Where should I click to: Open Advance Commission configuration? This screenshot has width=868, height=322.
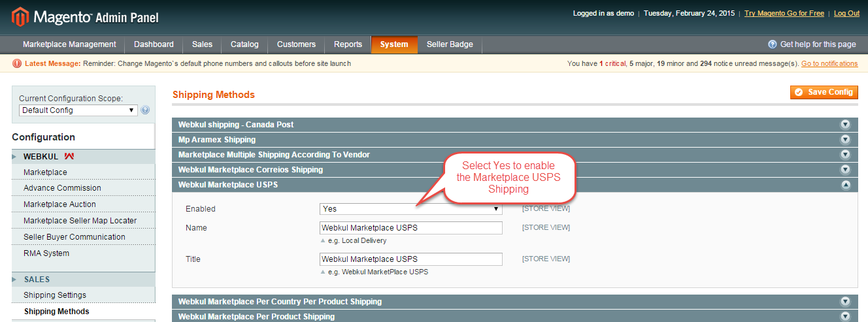click(84, 188)
